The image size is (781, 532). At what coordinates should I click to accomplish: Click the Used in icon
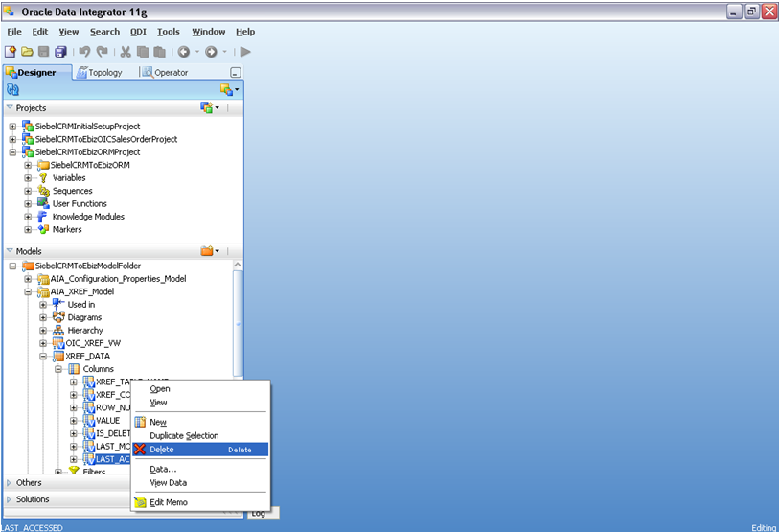click(x=58, y=305)
